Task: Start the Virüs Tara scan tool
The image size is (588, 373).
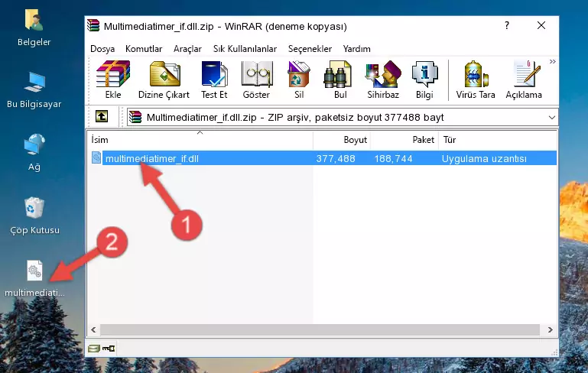Action: (x=476, y=79)
